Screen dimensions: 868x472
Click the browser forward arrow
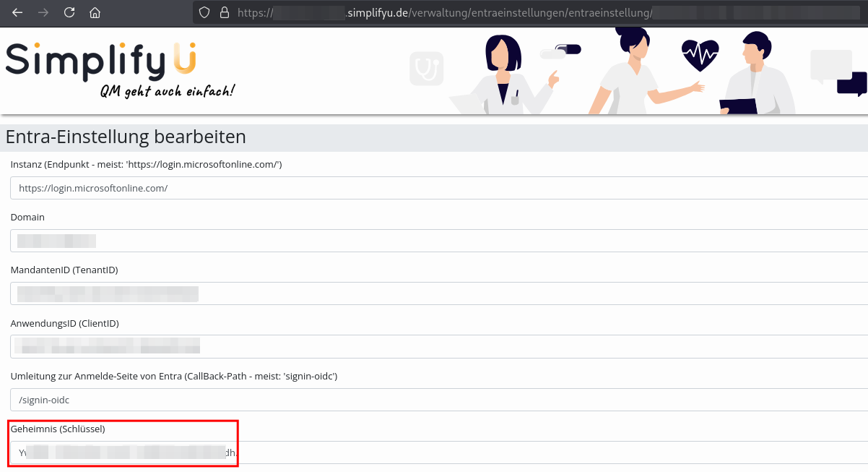[x=43, y=12]
